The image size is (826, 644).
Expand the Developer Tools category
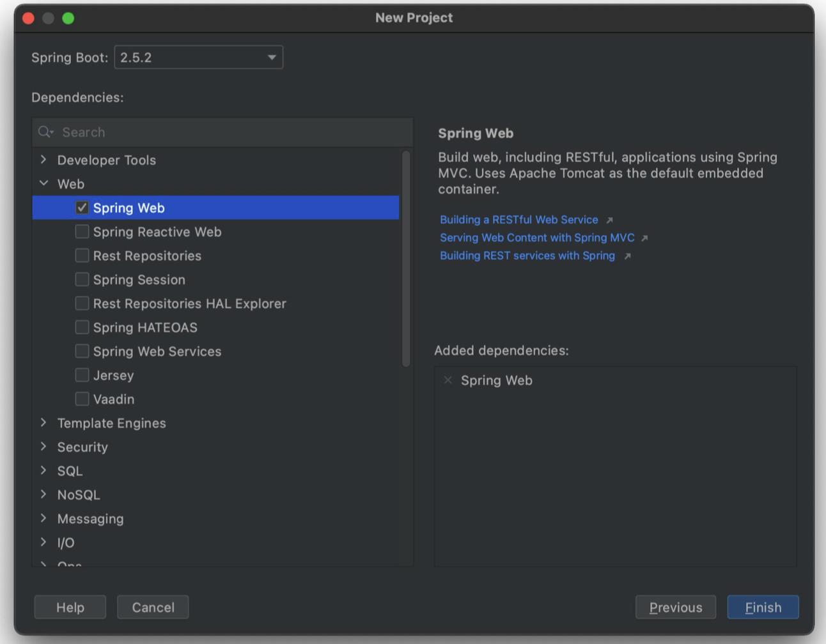click(x=43, y=159)
